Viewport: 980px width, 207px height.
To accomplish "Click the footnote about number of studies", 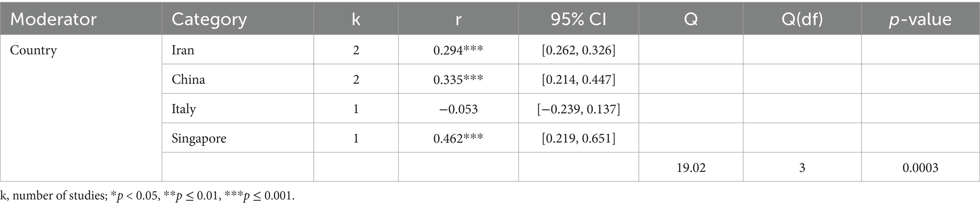I will 147,196.
